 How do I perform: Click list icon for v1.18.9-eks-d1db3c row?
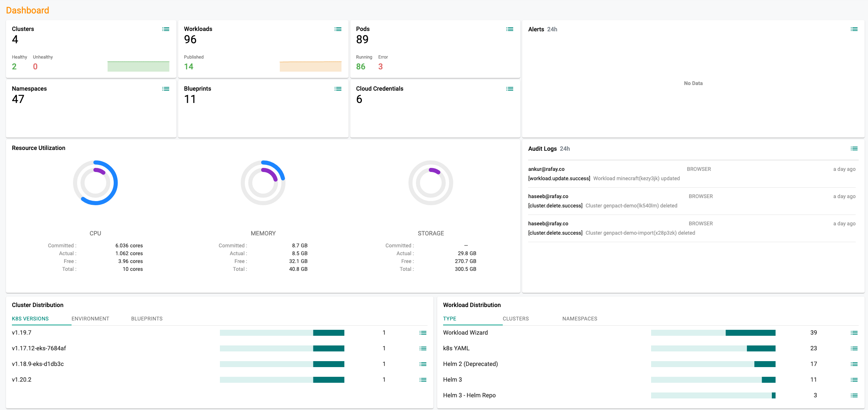coord(423,364)
